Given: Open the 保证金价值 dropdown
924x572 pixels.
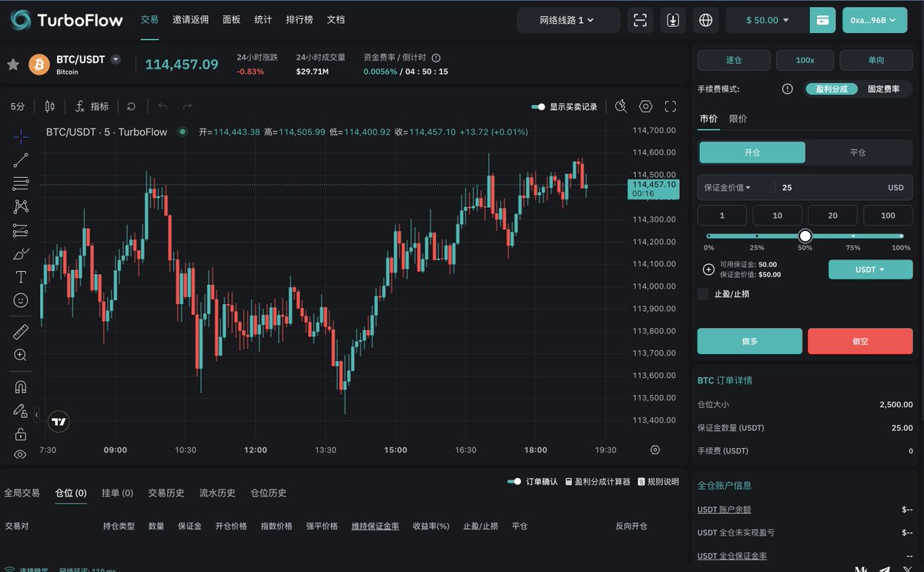Looking at the screenshot, I should [728, 187].
